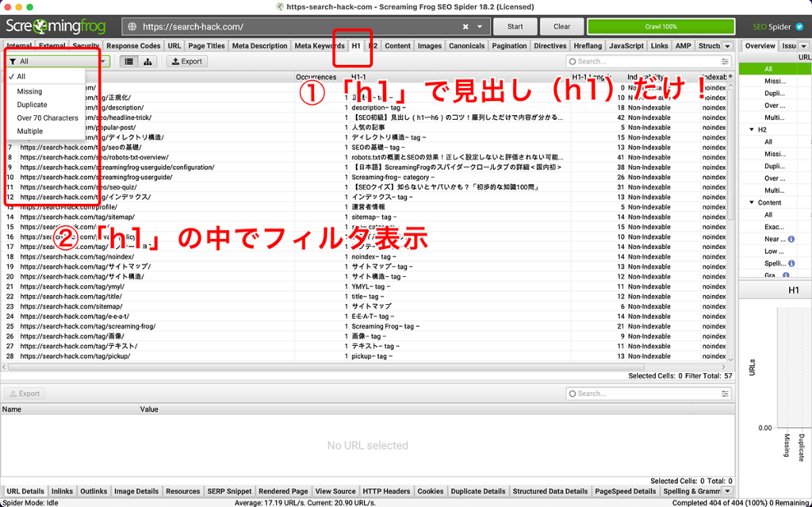The image size is (812, 507).
Task: Select Exac... row under Content
Action: click(x=774, y=227)
